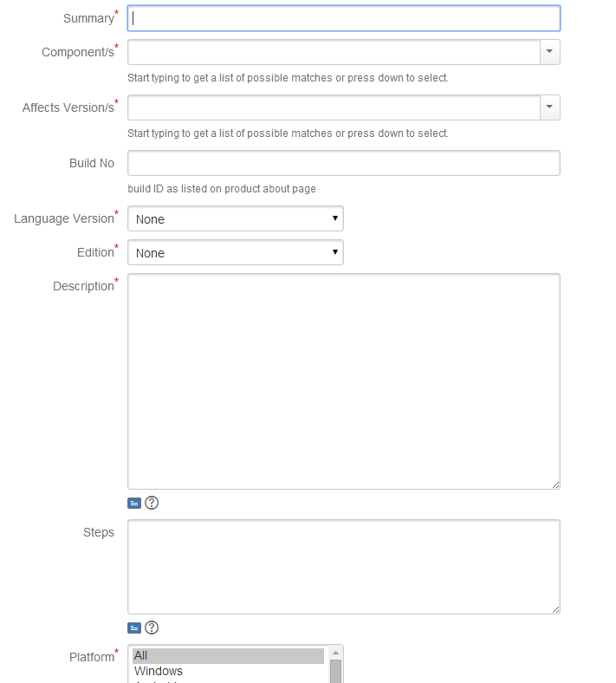Select 'All' in the Platform list
Image resolution: width=616 pixels, height=683 pixels.
pyautogui.click(x=228, y=655)
